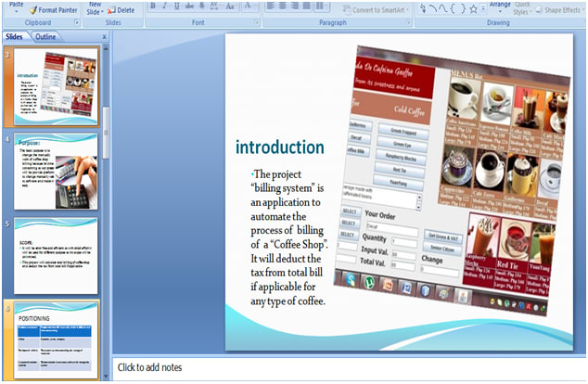Open Font dialog launcher
Screen dimensions: 588x384
[x=257, y=22]
